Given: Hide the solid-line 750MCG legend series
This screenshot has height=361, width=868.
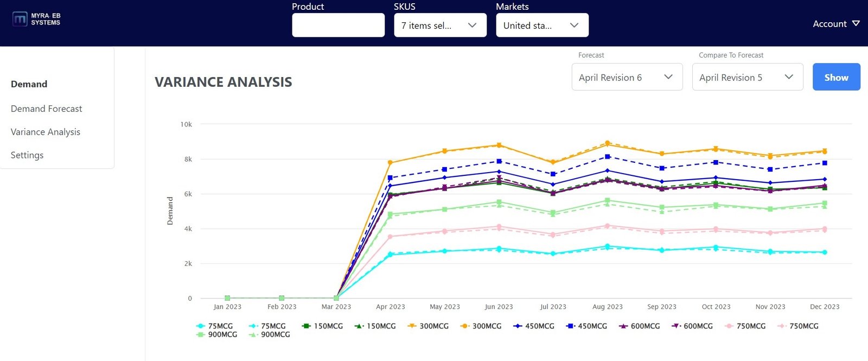Looking at the screenshot, I should [x=745, y=326].
